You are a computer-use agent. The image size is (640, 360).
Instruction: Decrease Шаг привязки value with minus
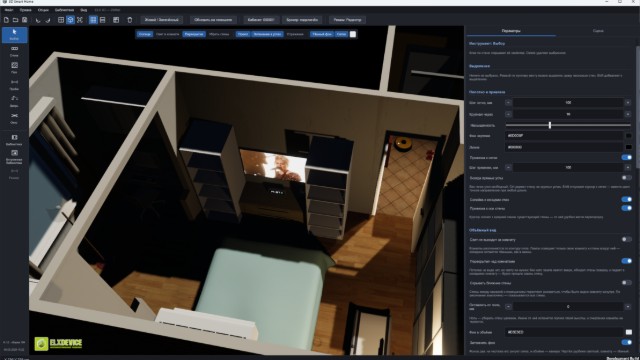508,167
